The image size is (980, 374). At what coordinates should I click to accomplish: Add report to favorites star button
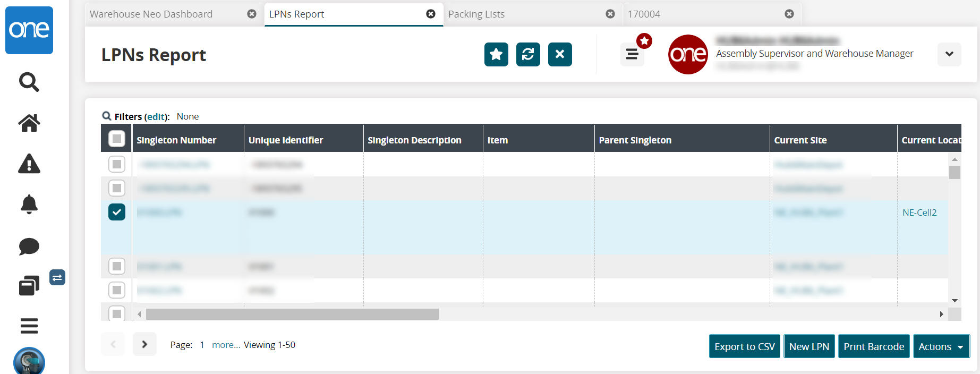click(496, 54)
